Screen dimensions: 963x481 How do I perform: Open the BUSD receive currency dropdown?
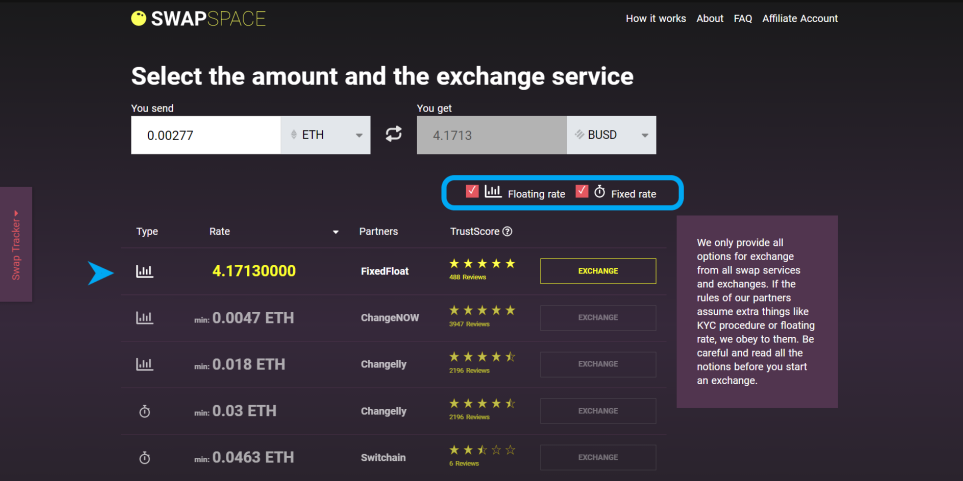pyautogui.click(x=611, y=135)
